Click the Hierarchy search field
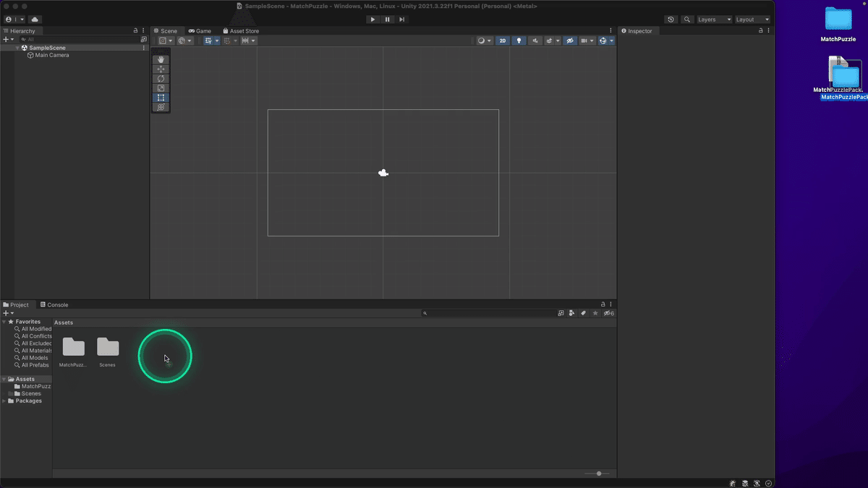 click(78, 39)
